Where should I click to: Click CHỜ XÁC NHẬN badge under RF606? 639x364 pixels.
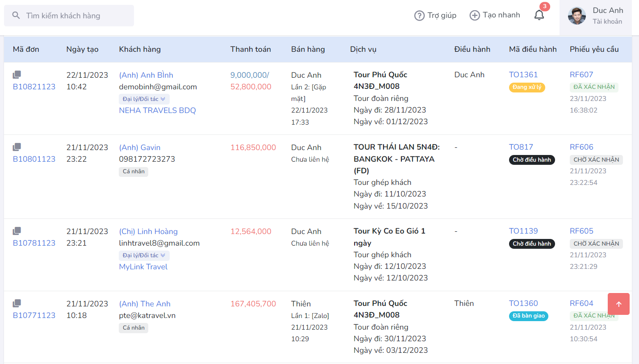pyautogui.click(x=596, y=159)
